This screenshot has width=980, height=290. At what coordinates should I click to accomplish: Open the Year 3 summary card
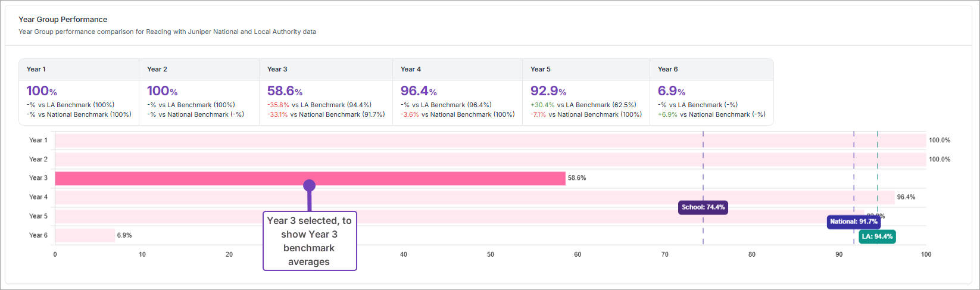point(326,92)
